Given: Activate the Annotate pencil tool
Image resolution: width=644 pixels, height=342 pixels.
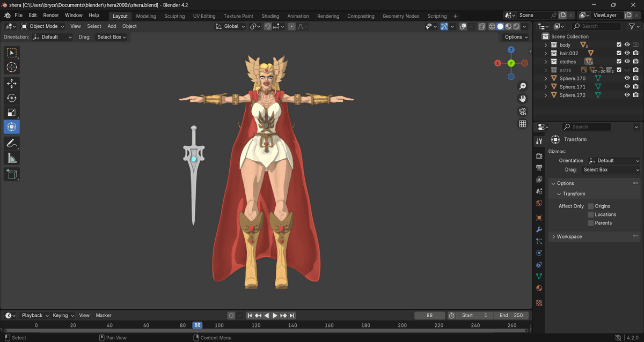Looking at the screenshot, I should pyautogui.click(x=12, y=143).
